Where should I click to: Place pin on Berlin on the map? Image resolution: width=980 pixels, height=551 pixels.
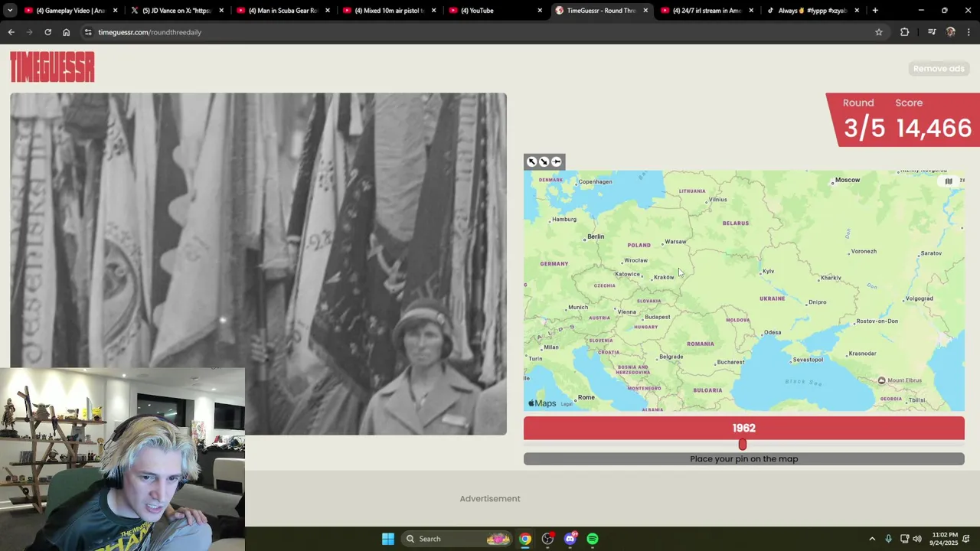pyautogui.click(x=596, y=236)
